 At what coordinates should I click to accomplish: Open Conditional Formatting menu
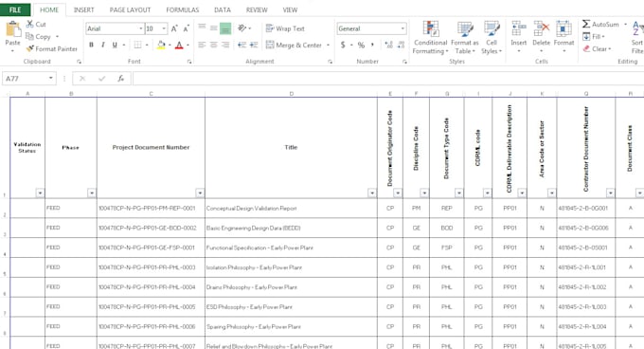(x=430, y=37)
